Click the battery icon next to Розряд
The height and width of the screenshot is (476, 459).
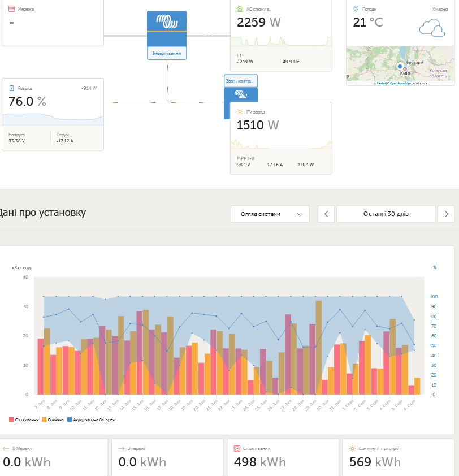point(12,88)
